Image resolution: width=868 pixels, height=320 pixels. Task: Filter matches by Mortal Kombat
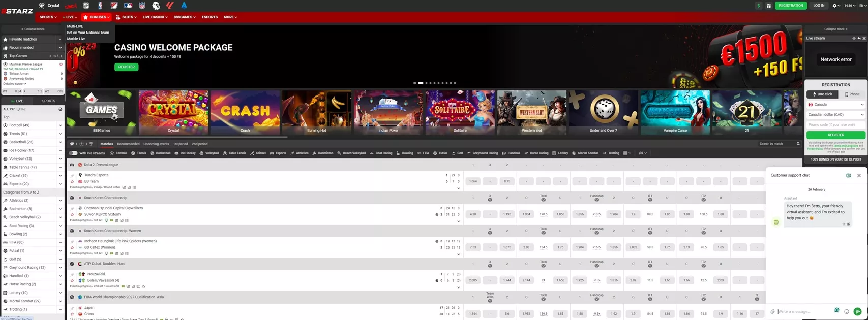586,153
